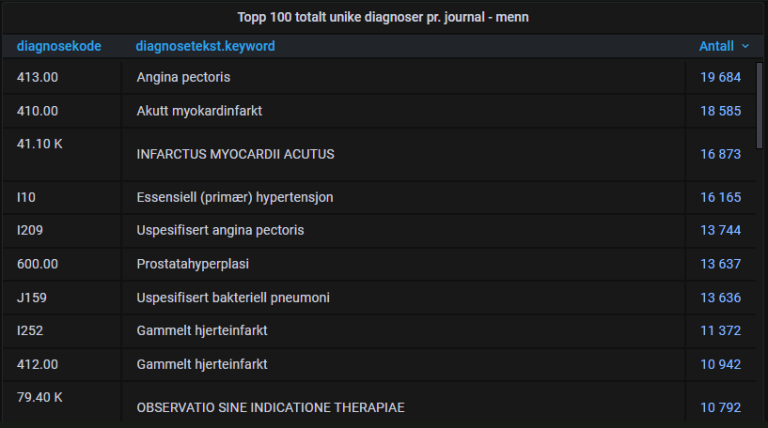Screen dimensions: 768x428
Task: Open the panel title menu
Action: click(383, 17)
